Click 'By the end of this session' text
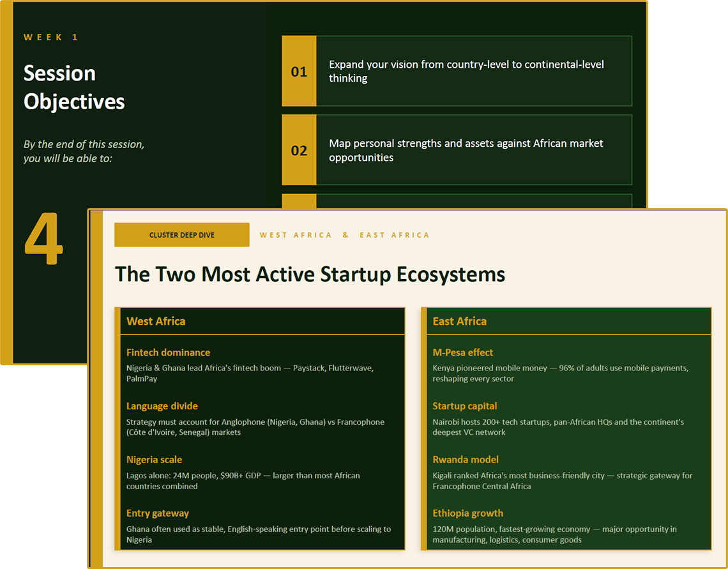The height and width of the screenshot is (569, 728). [84, 151]
